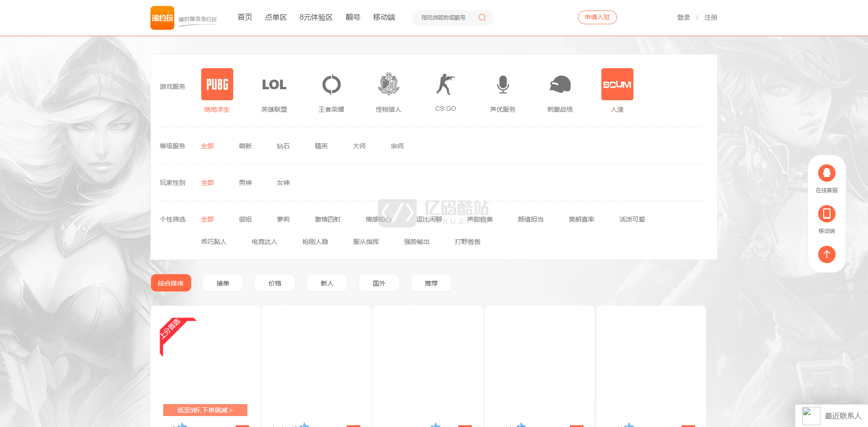Viewport: 868px width, 427px height.
Task: Filter level by 大师
Action: pyautogui.click(x=359, y=146)
